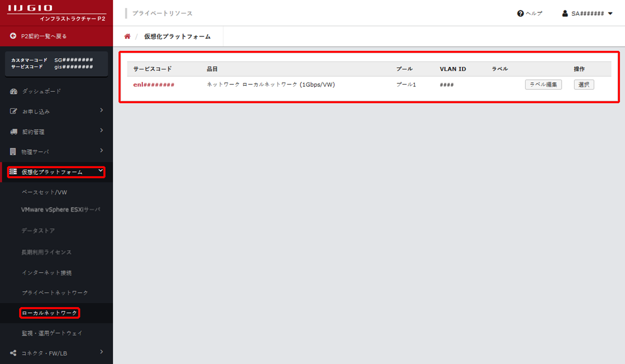
Task: Expand the お申し込み menu chevron
Action: 102,110
